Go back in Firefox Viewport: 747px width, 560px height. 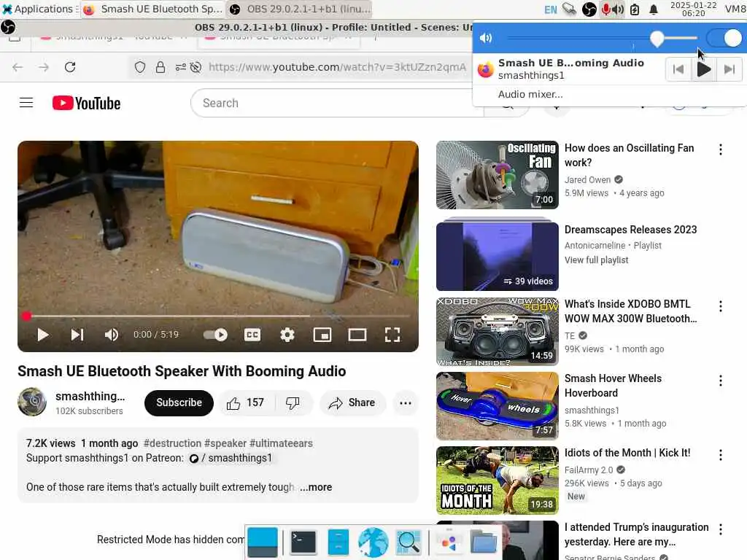point(18,67)
